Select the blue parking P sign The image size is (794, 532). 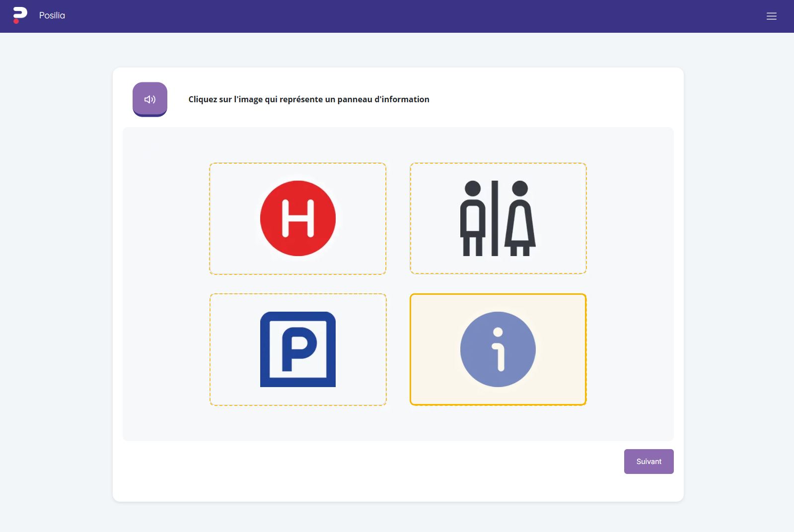coord(297,349)
